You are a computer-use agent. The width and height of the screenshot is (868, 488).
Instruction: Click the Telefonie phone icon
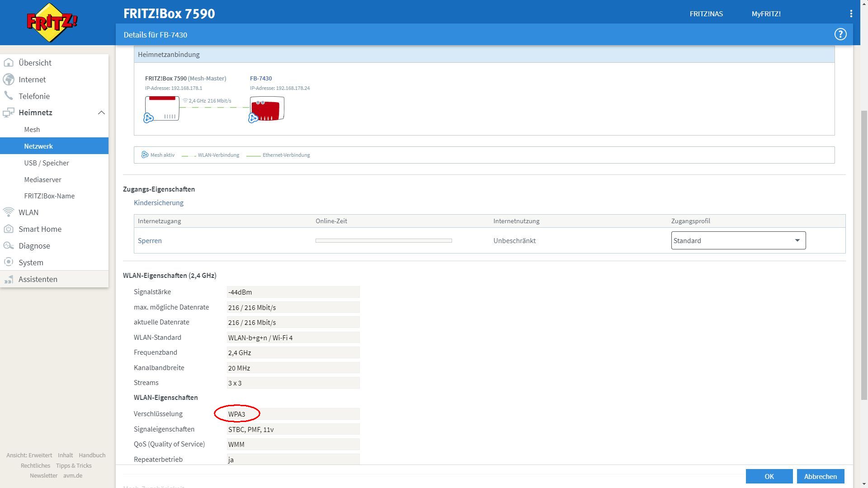pos(9,96)
